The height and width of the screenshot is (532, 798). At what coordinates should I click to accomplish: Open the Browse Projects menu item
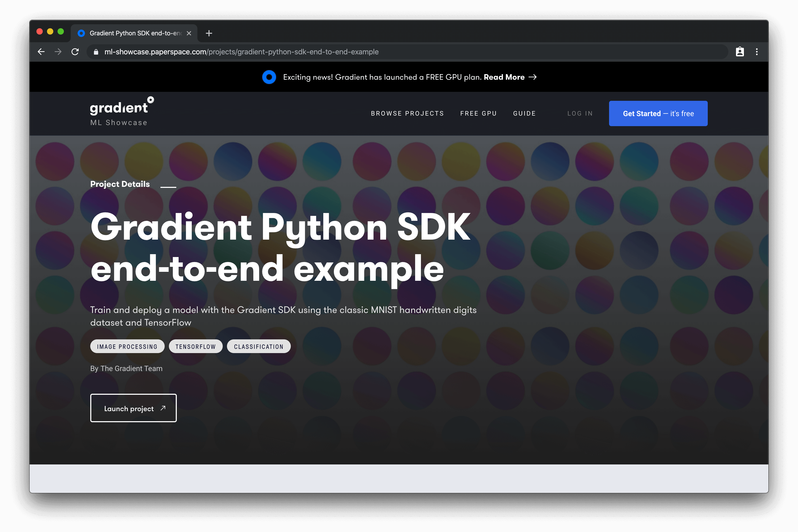coord(407,113)
